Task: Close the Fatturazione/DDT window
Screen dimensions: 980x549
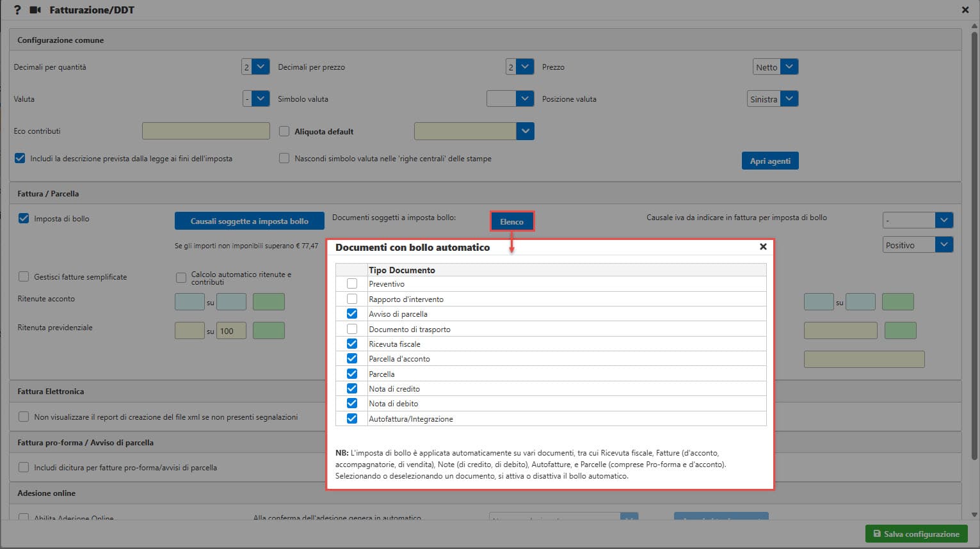Action: point(965,10)
